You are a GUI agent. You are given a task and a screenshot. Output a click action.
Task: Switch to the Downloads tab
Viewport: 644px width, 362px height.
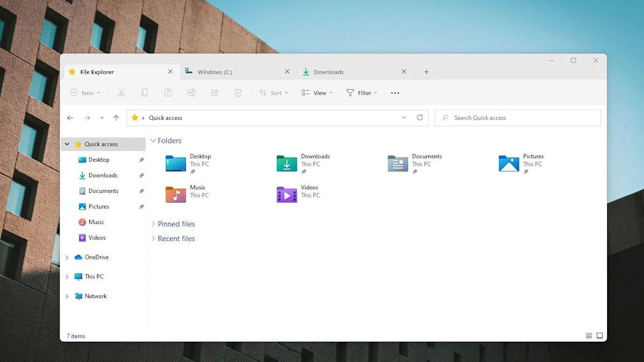point(328,72)
